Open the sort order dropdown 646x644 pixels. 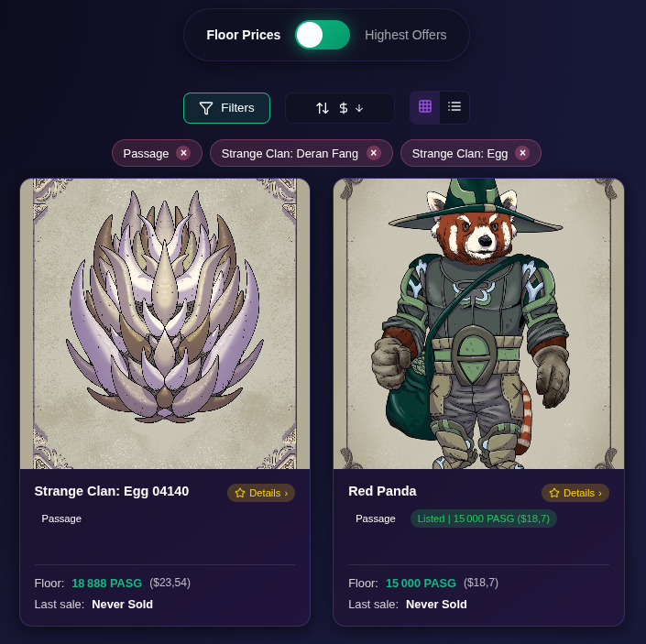[340, 108]
